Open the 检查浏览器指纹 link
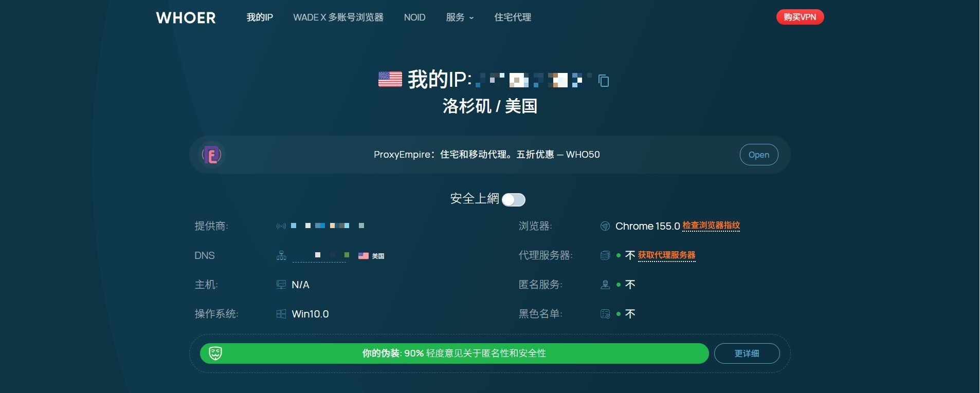The image size is (980, 393). click(x=711, y=226)
